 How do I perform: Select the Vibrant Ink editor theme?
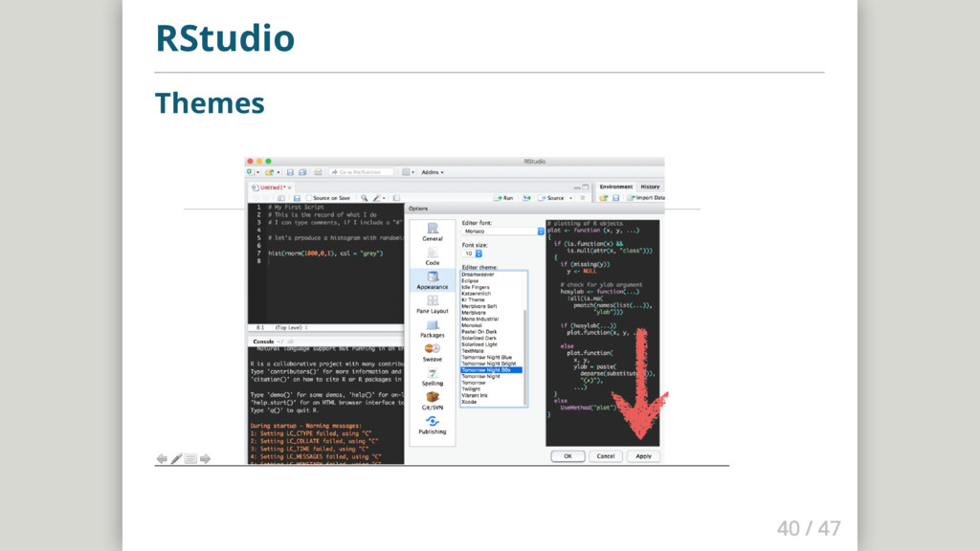[x=475, y=395]
